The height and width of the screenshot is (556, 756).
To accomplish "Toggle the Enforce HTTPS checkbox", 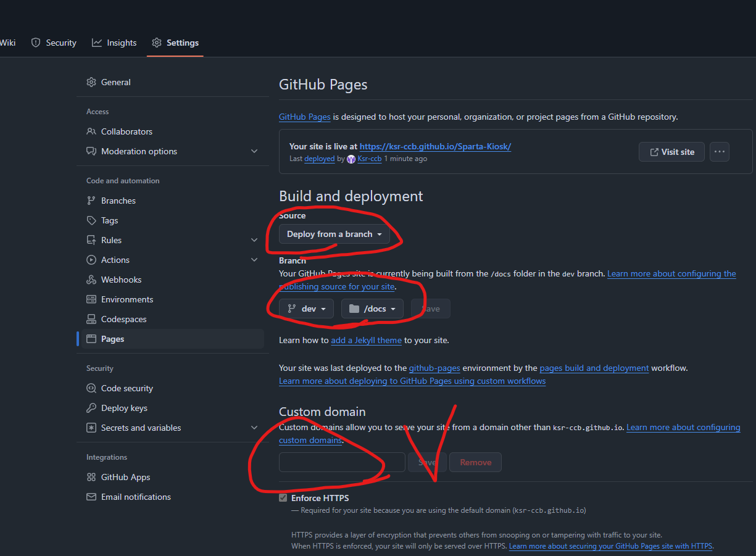I will tap(283, 498).
